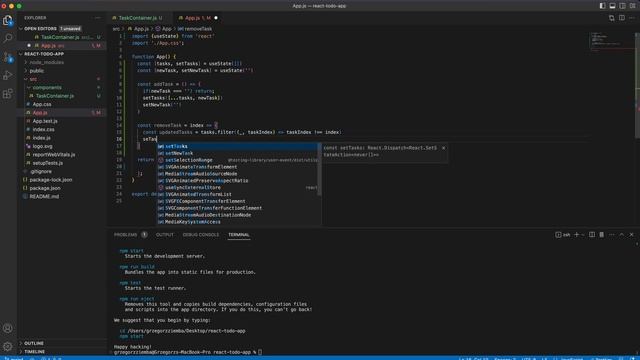This screenshot has height=360, width=640.
Task: Open the terminal launch profile dropdown arrow
Action: 582,235
